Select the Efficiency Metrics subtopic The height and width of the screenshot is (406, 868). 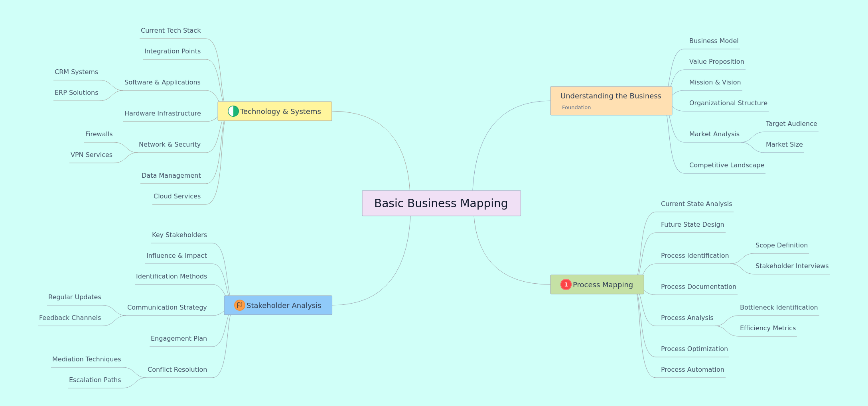[x=767, y=328]
